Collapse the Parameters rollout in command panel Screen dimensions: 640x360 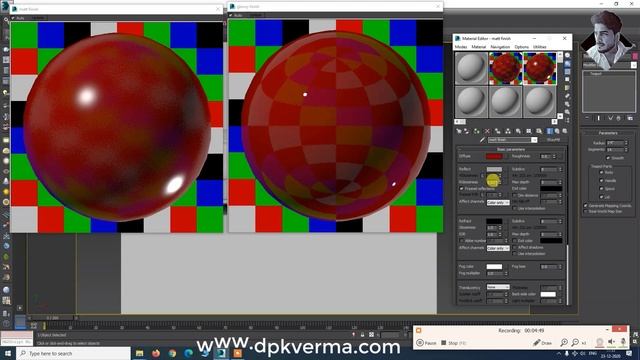point(608,133)
